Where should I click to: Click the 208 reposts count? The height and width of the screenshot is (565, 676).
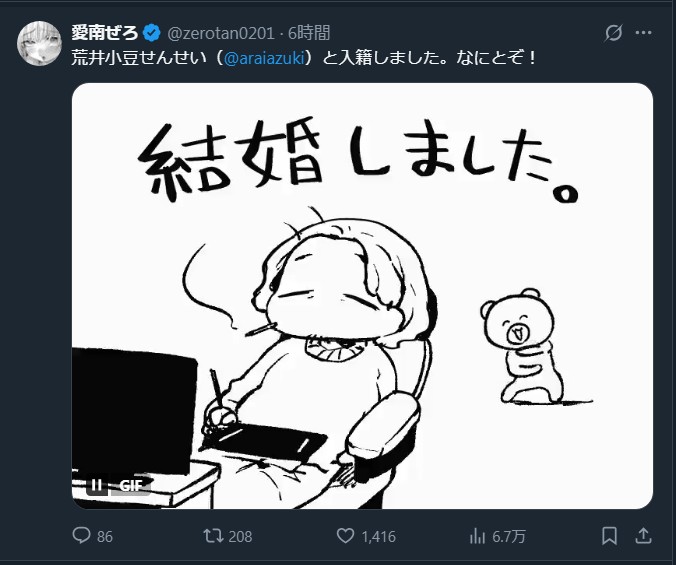pos(240,537)
